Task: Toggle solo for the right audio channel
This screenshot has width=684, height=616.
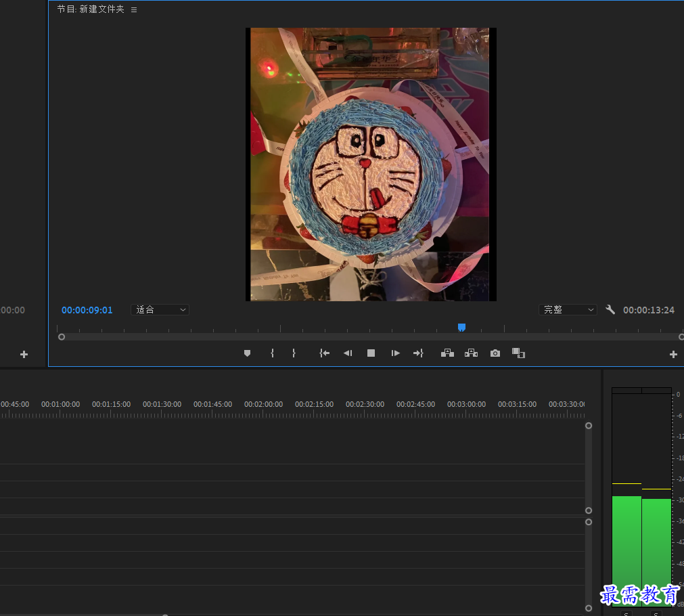Action: click(x=656, y=613)
